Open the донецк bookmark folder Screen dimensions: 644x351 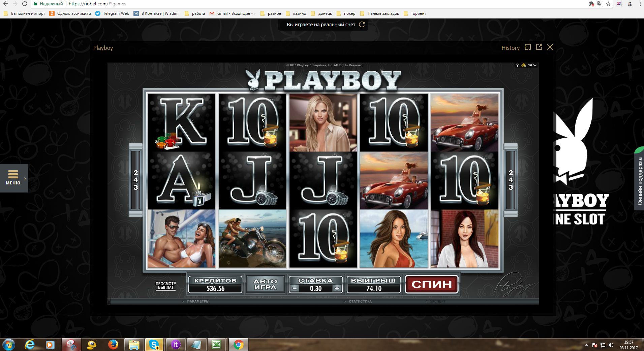pyautogui.click(x=321, y=13)
